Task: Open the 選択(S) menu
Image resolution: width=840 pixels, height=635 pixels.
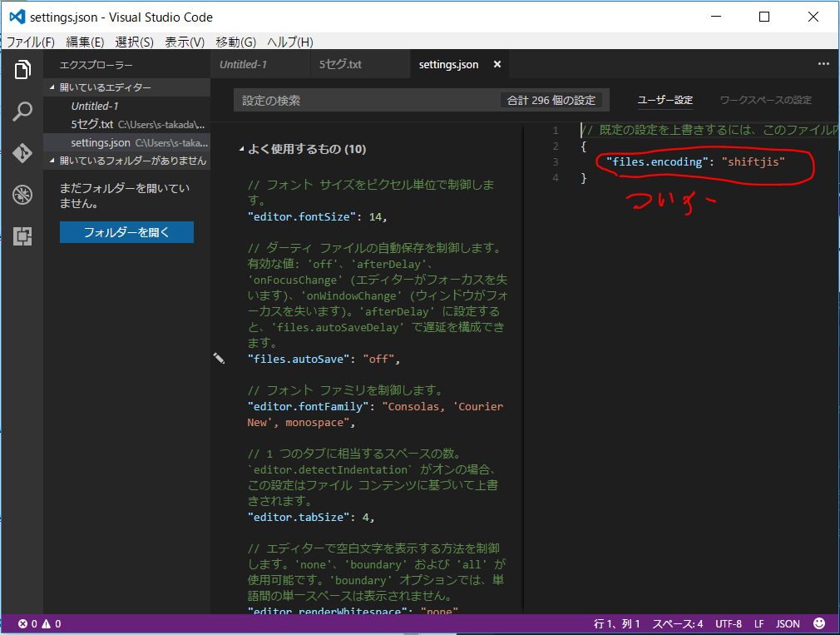Action: 134,42
